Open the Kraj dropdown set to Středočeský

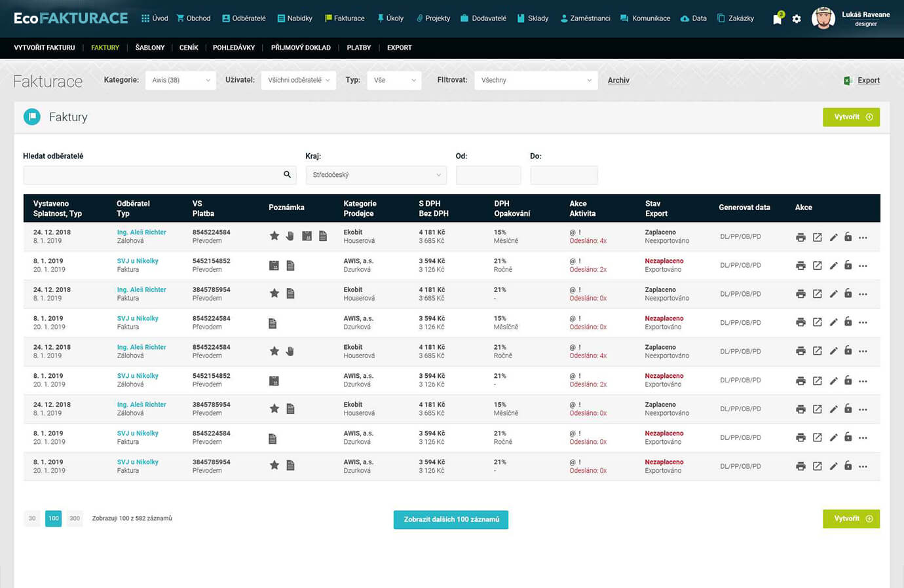(x=376, y=175)
